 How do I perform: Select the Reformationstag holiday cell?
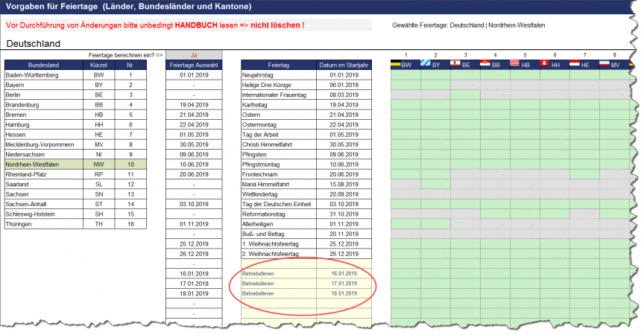coord(279,214)
